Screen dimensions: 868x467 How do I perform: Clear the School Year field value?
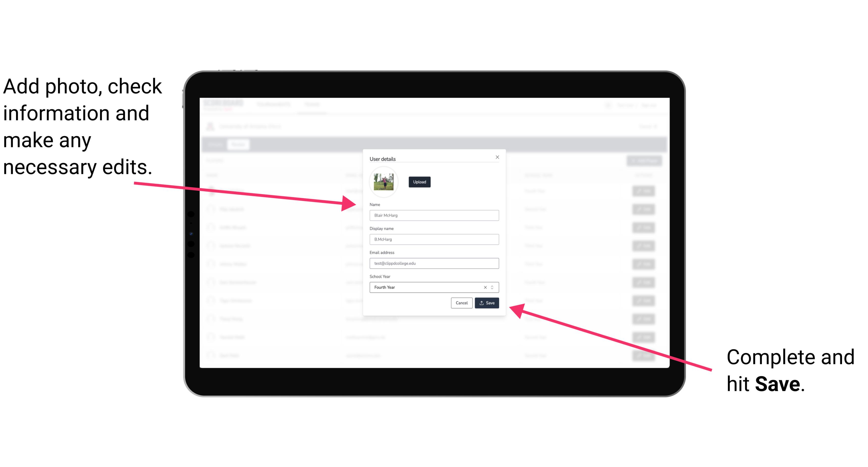(484, 287)
